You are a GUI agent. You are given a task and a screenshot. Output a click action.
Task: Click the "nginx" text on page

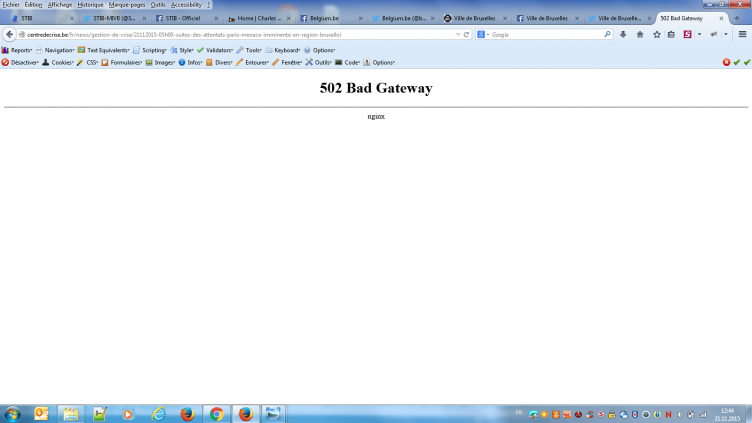[376, 117]
